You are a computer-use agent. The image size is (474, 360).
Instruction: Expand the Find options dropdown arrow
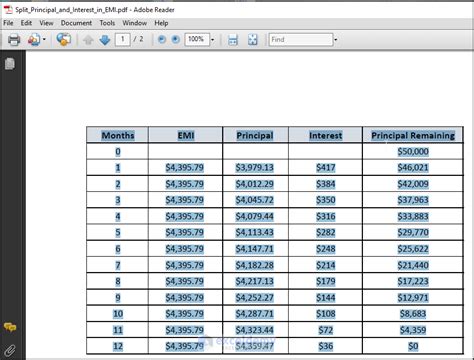336,40
